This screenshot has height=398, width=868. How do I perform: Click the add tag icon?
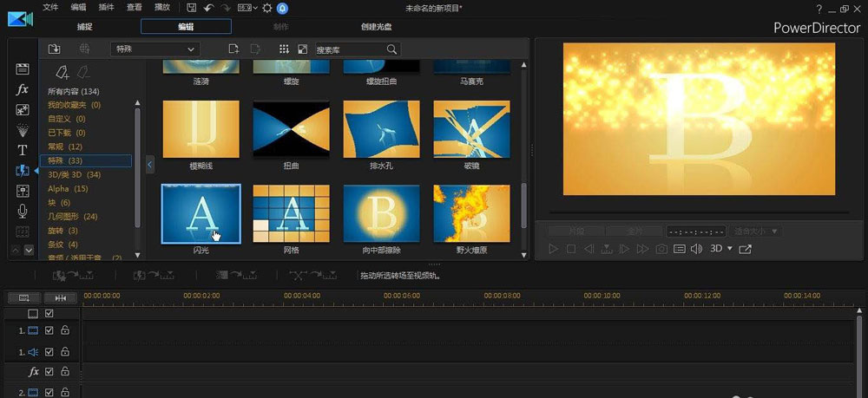tap(62, 72)
